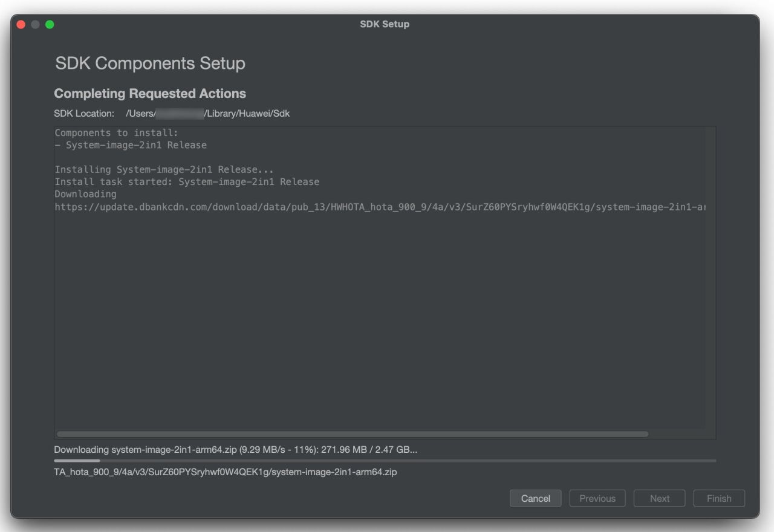Click the log's horizontal scrollbar

352,434
